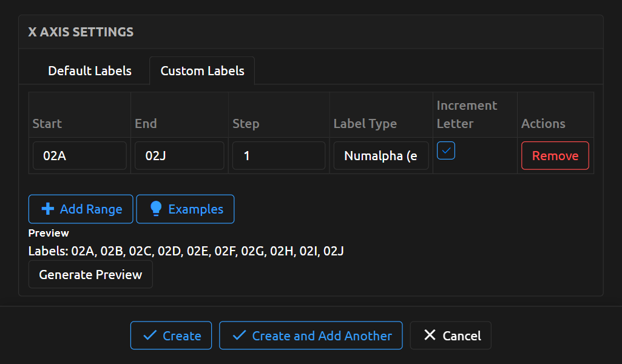
Task: Click the Start field containing 02A
Action: 79,156
